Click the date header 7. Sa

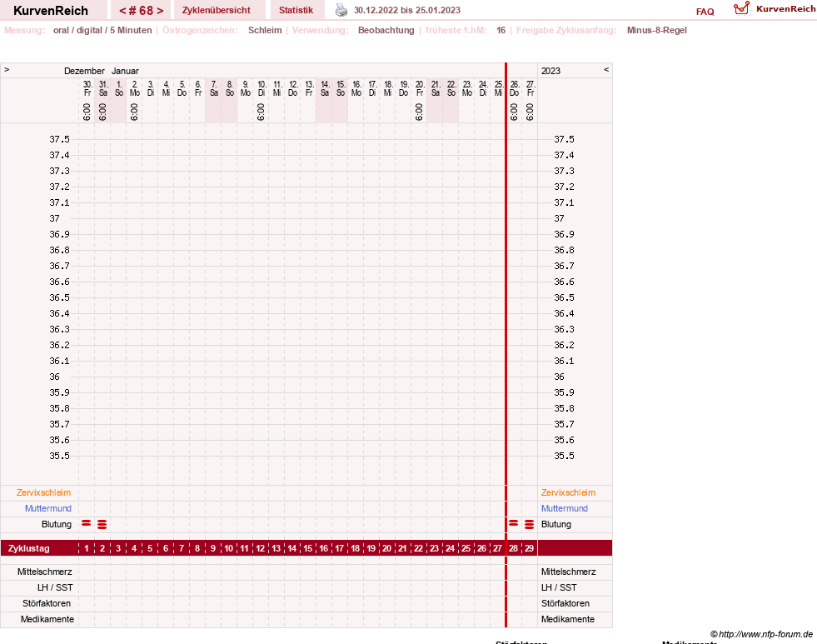coord(214,88)
